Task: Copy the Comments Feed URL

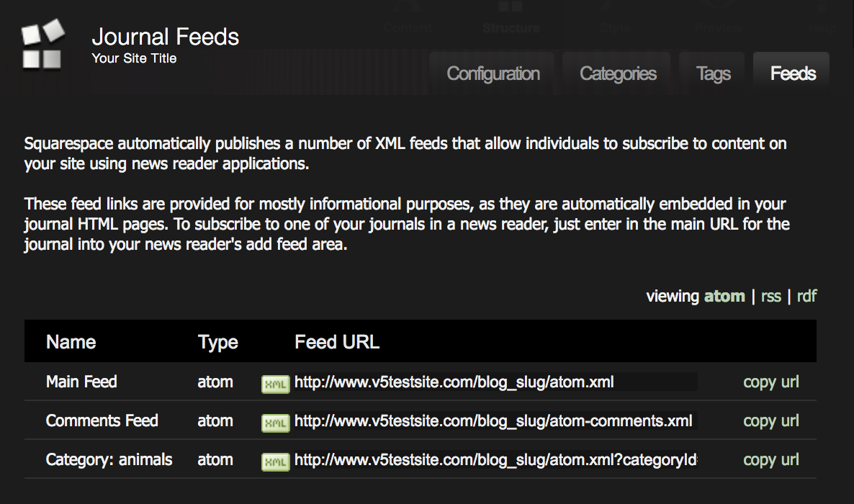Action: [x=770, y=420]
